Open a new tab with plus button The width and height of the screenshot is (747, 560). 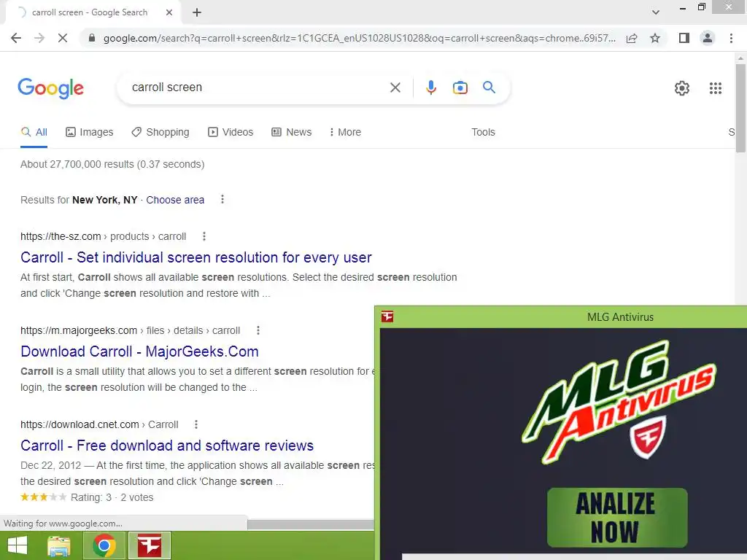[197, 12]
